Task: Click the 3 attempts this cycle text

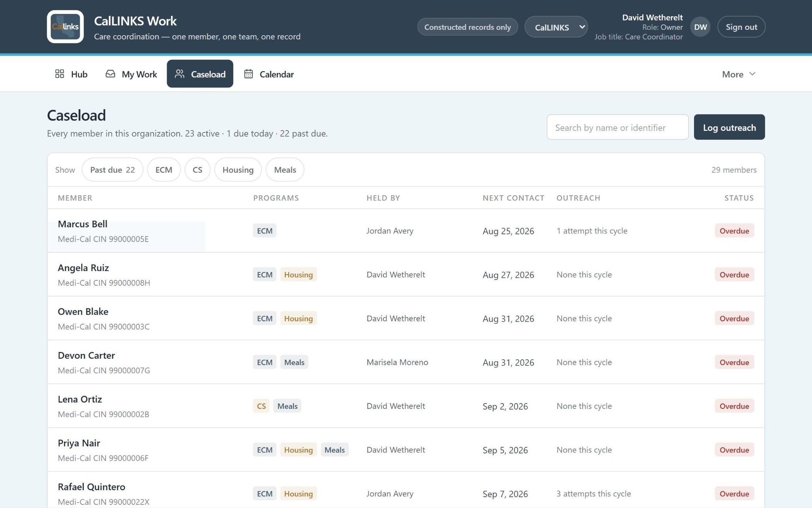Action: [593, 494]
